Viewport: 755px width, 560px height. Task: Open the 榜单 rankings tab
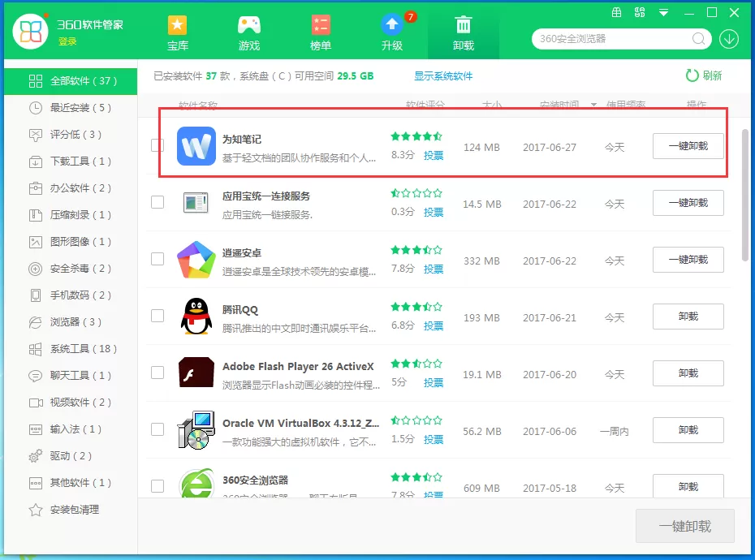[x=320, y=32]
